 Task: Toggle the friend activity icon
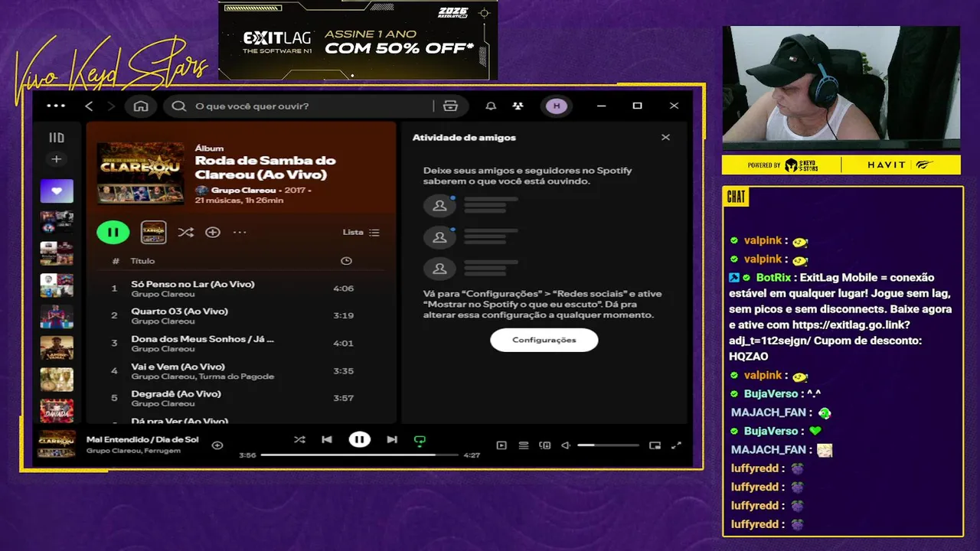click(518, 106)
